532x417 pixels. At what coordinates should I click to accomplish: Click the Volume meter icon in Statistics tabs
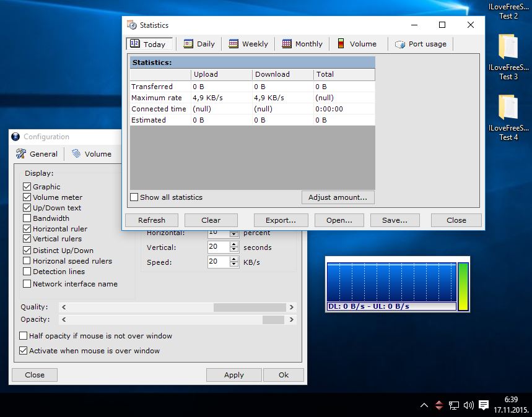[341, 44]
